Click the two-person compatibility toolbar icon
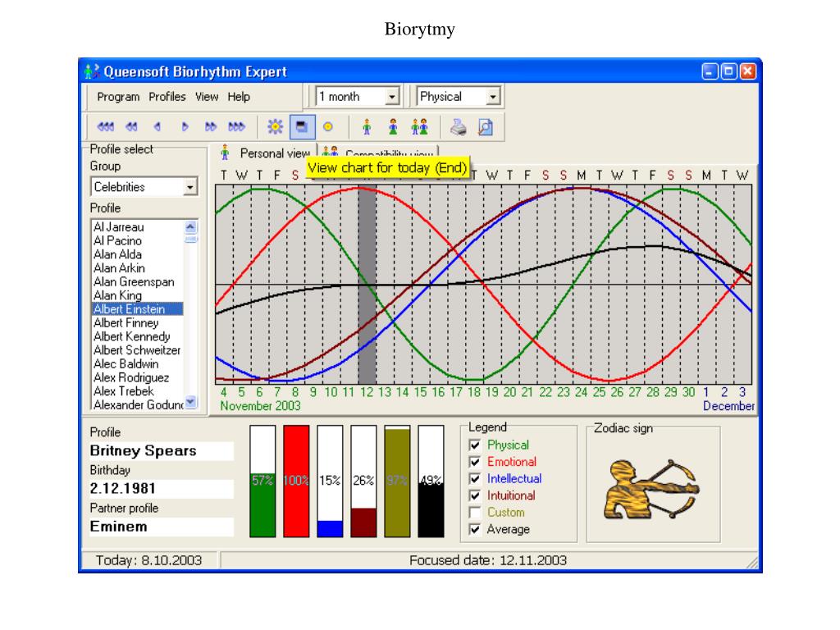 tap(419, 127)
